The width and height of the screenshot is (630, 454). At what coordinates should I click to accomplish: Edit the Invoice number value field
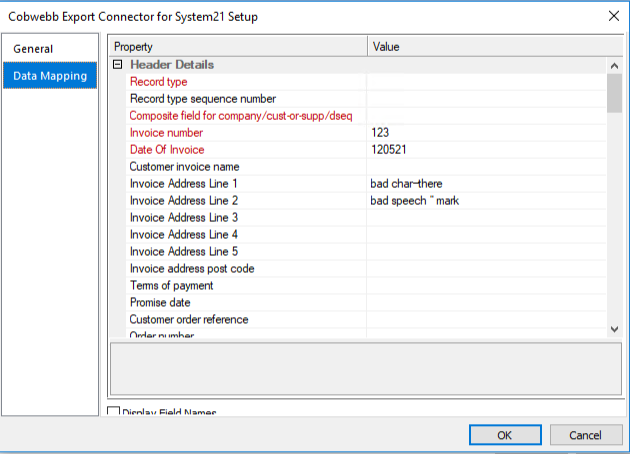click(x=486, y=133)
